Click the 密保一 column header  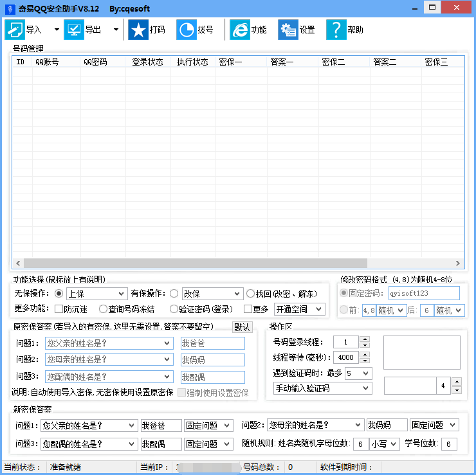pyautogui.click(x=241, y=62)
